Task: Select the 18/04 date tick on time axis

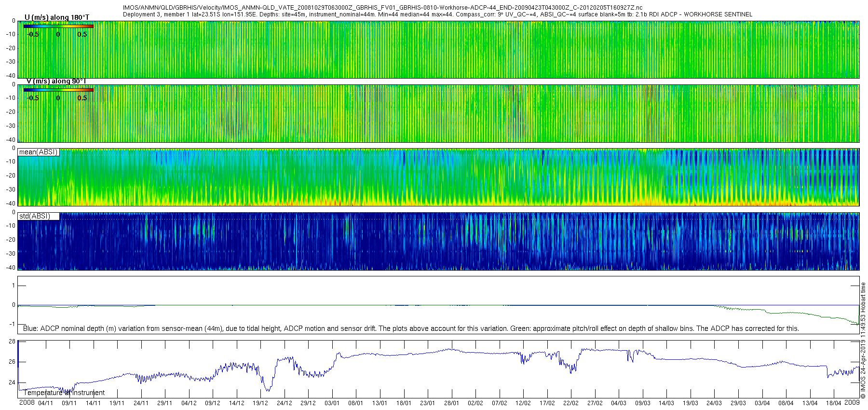Action: [x=833, y=403]
